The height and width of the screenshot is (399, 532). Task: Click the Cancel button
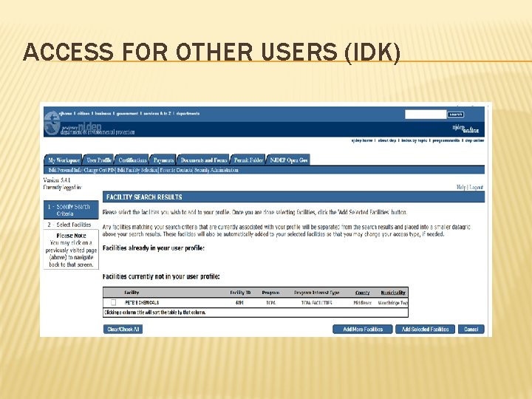(x=471, y=329)
